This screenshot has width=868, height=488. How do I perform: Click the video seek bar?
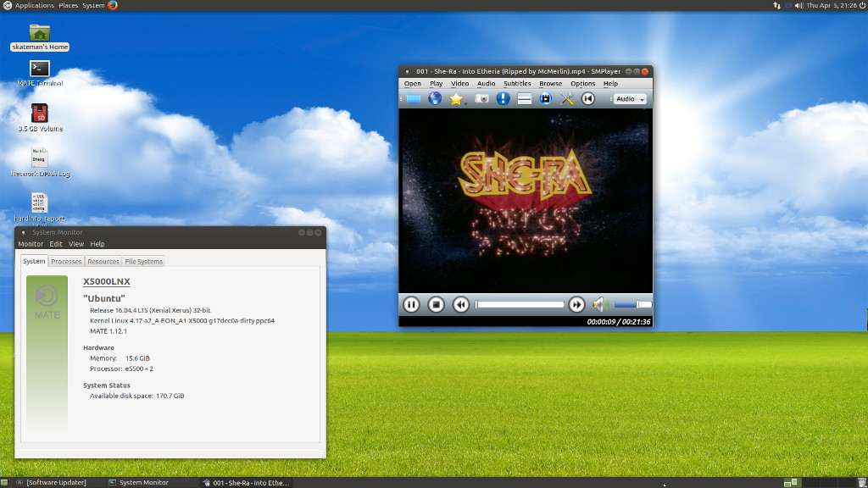[x=520, y=304]
